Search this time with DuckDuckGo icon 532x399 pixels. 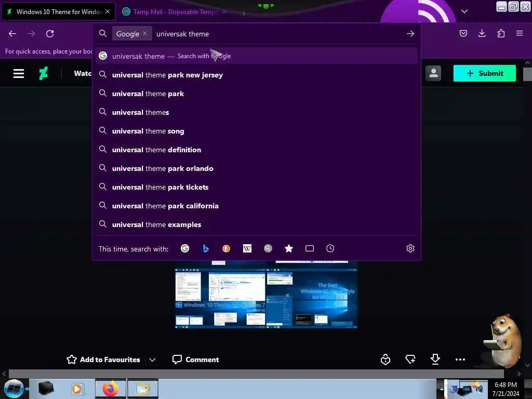point(227,248)
